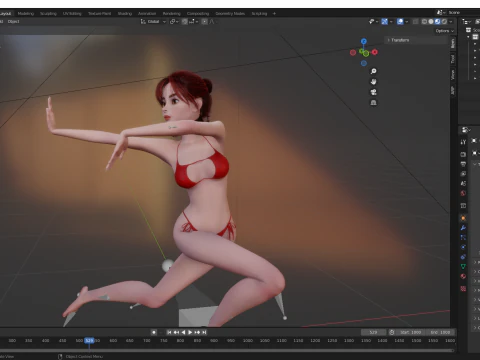Toggle proportional editing button

tap(204, 22)
